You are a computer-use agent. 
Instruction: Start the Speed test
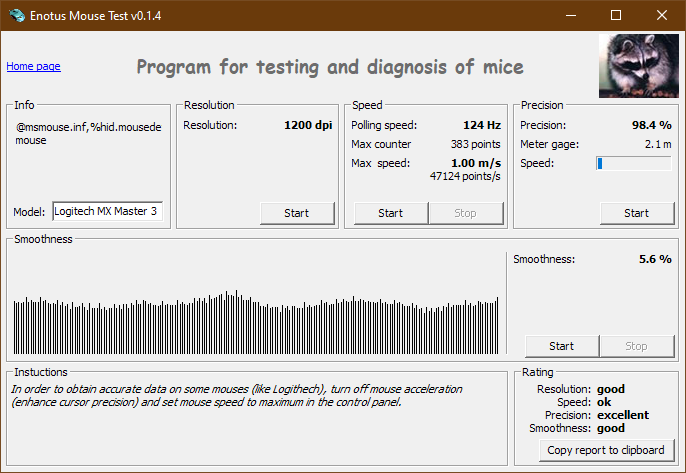[391, 213]
